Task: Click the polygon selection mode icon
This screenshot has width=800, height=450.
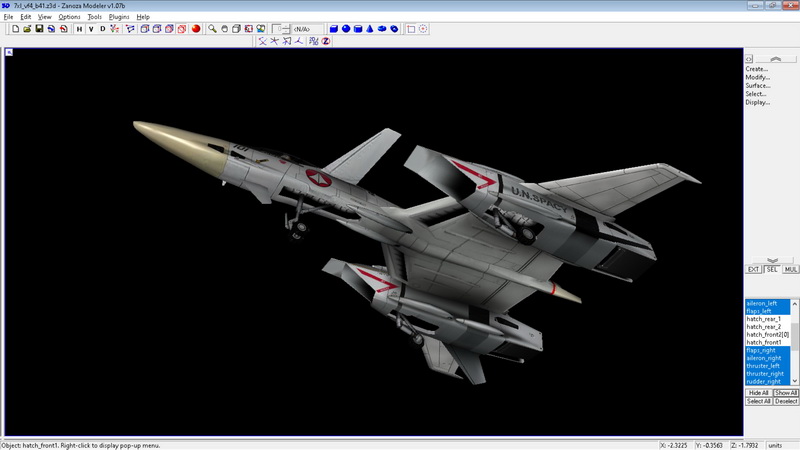Action: pos(130,29)
